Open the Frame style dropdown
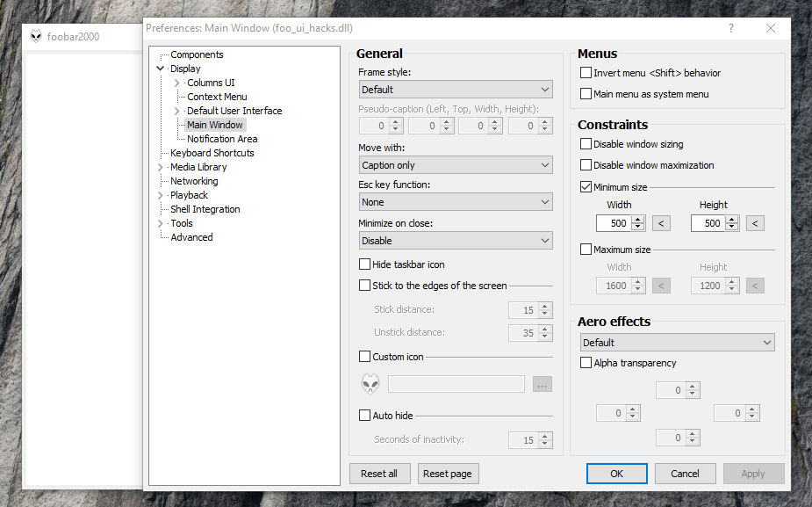 tap(456, 89)
